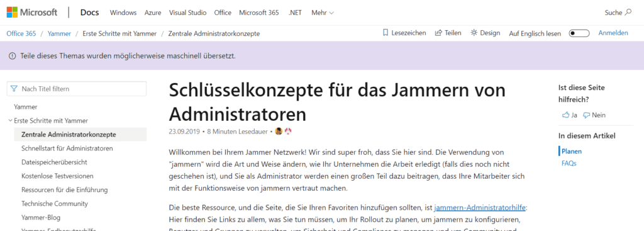Open Visual Studio in top navigation
Viewport: 644px width, 231px height.
[x=187, y=13]
